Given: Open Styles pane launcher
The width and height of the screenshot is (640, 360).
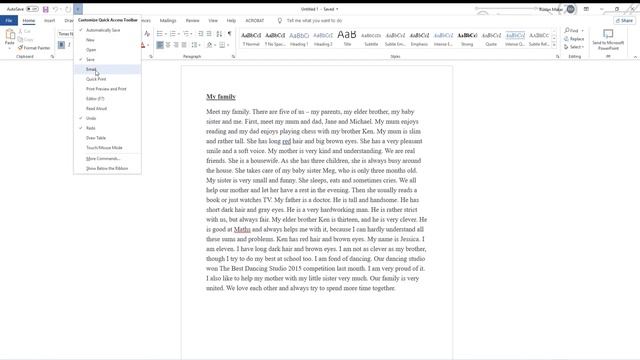Looking at the screenshot, I should click(x=558, y=57).
